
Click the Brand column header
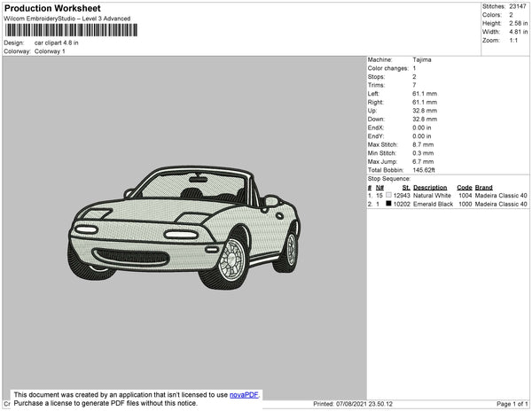click(x=483, y=187)
